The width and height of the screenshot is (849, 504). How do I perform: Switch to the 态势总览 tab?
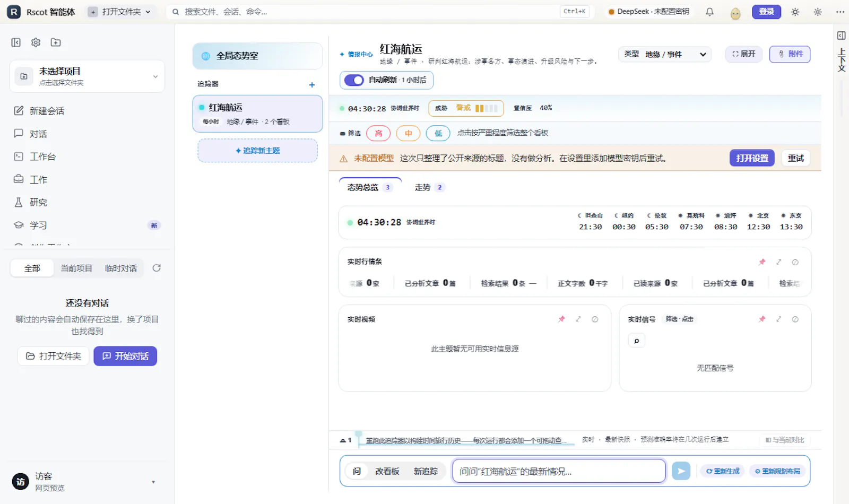370,187
